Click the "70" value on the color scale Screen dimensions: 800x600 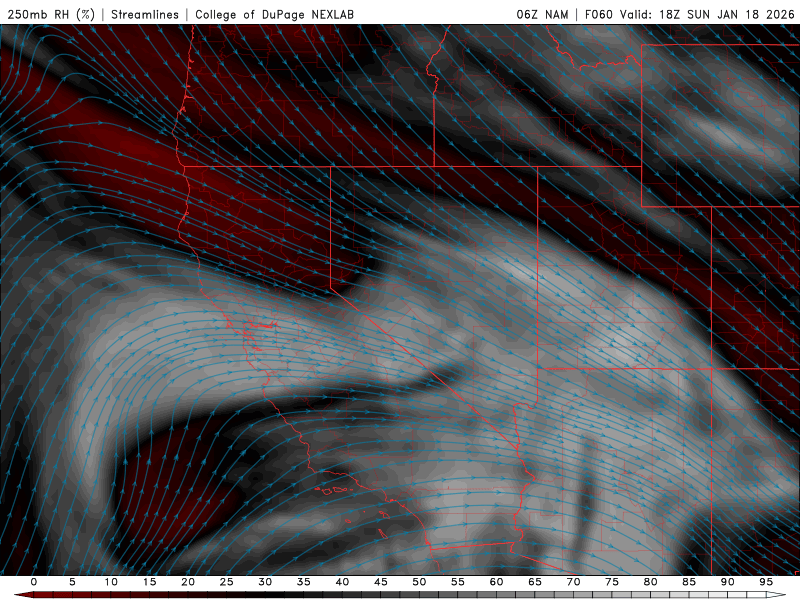tap(573, 582)
